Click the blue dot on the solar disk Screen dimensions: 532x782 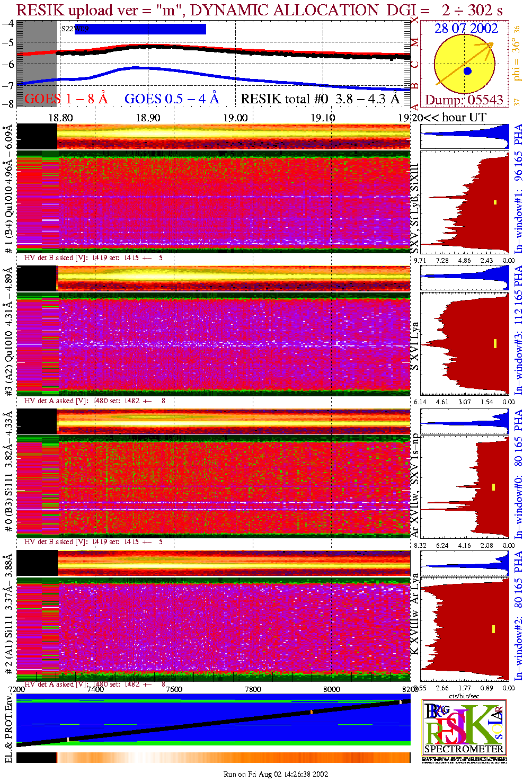tap(467, 71)
